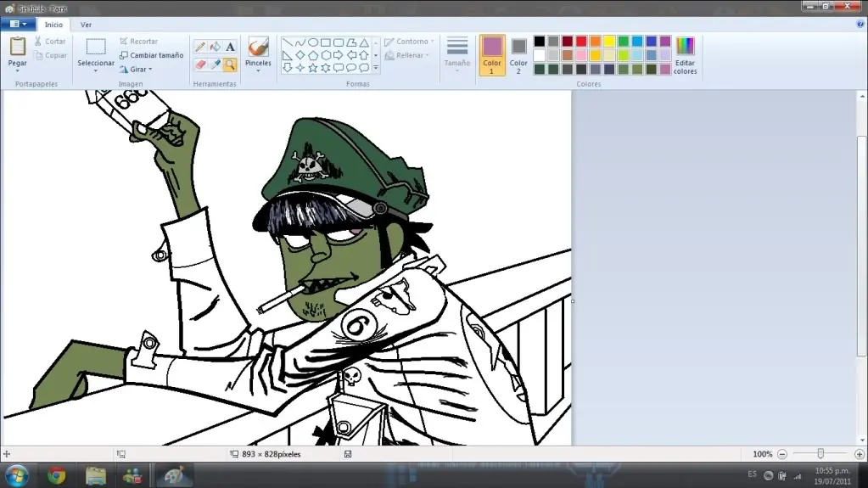Pick the red color swatch
The image size is (868, 488).
(581, 42)
